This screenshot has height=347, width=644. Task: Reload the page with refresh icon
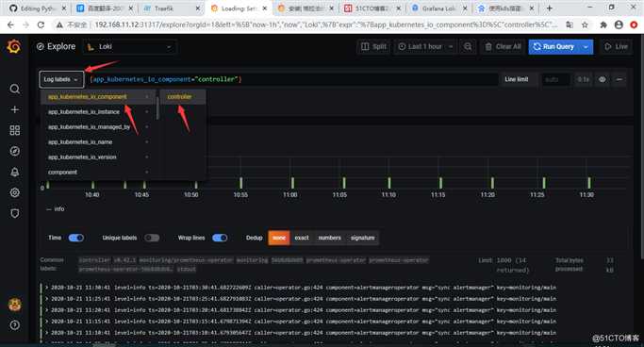click(x=41, y=25)
